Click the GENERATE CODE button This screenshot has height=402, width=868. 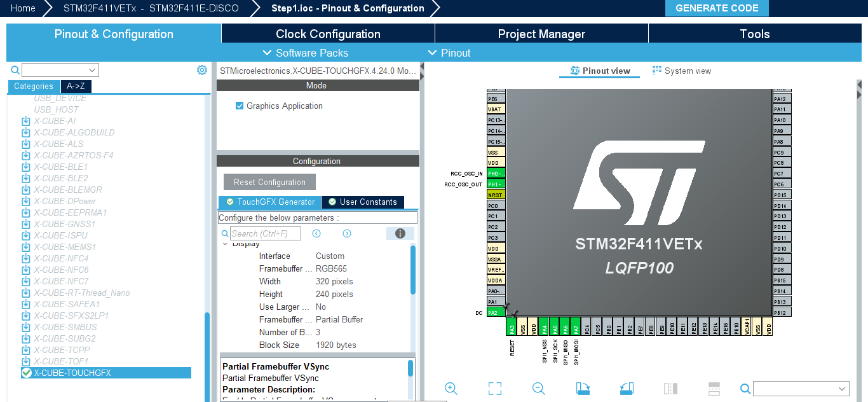(x=717, y=8)
